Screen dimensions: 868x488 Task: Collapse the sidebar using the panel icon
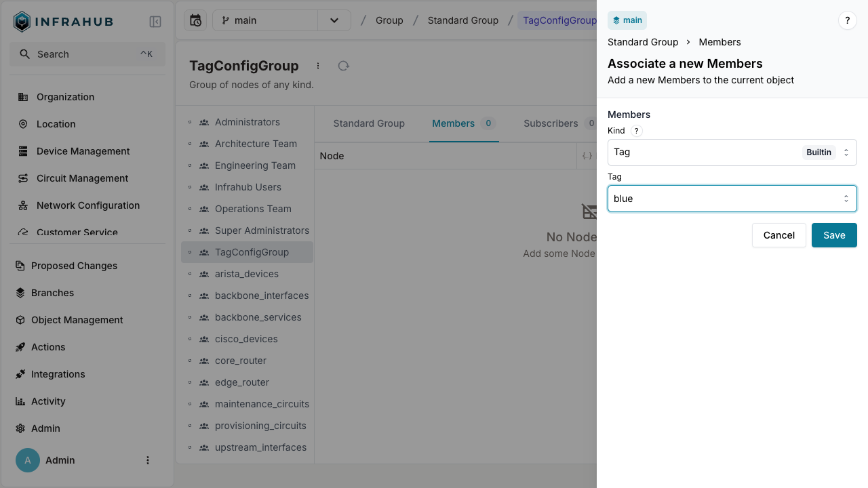155,22
